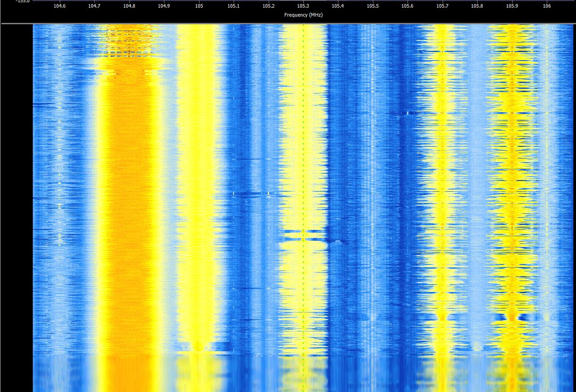Click the 105.3 frequency axis label
Viewport: 576px width, 392px height.
coord(303,6)
